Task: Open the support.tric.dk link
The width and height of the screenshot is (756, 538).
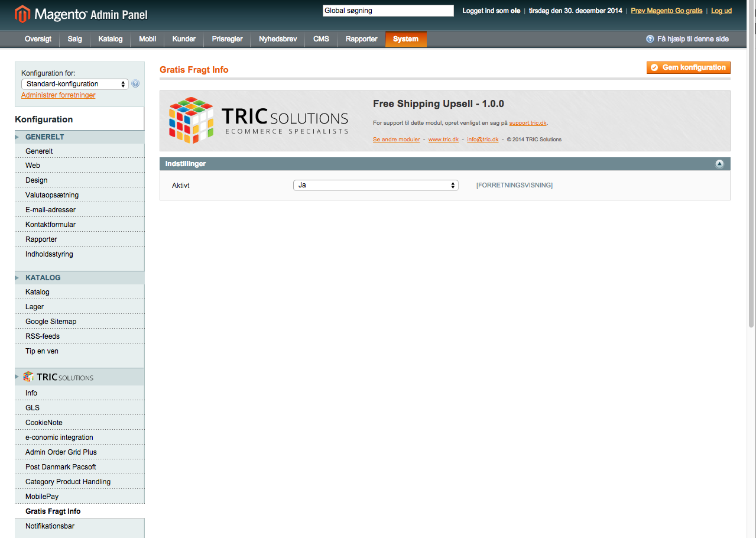Action: coord(528,123)
